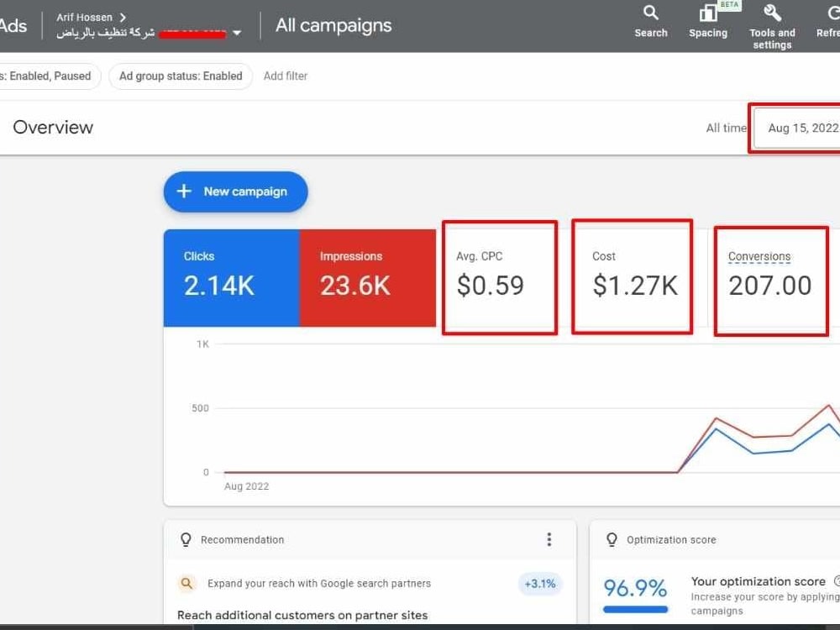Click All campaigns title
The width and height of the screenshot is (840, 630).
(333, 25)
